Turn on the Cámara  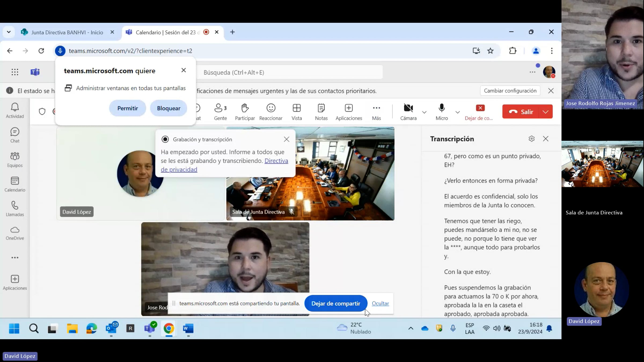(408, 112)
